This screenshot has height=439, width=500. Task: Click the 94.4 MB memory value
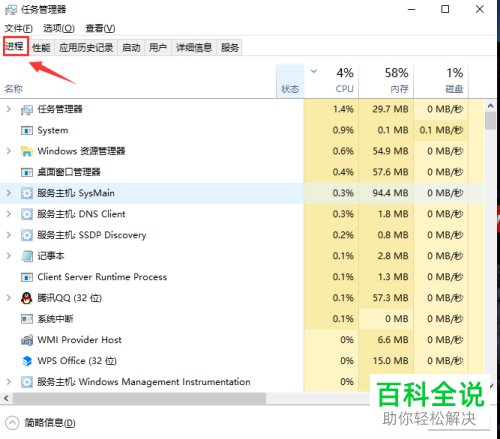click(390, 193)
